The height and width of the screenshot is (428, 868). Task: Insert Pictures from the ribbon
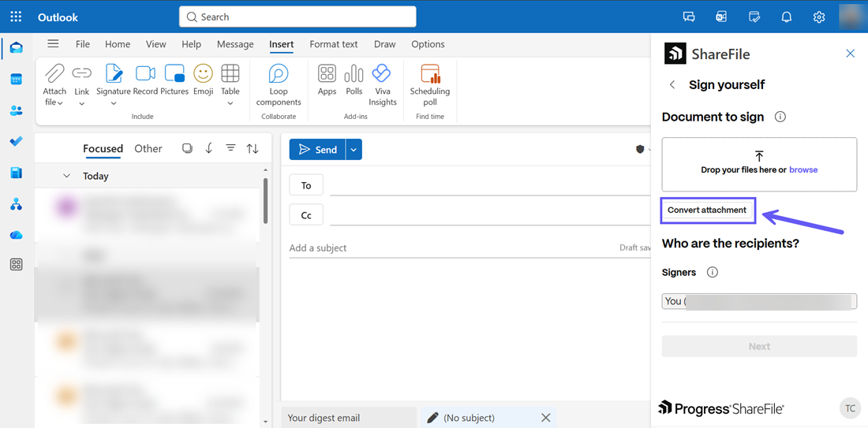174,73
